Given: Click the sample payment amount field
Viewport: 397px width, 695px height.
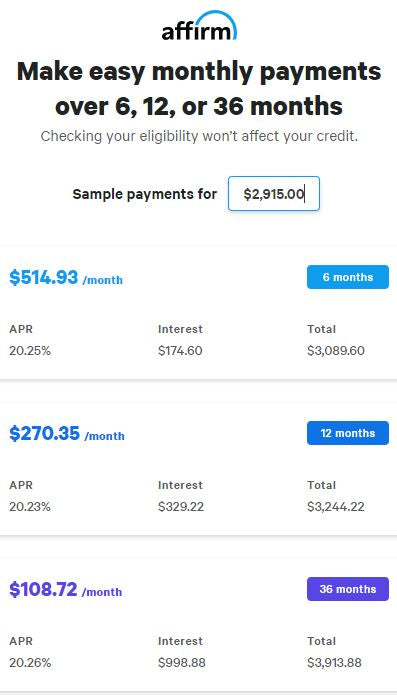Looking at the screenshot, I should pyautogui.click(x=274, y=194).
